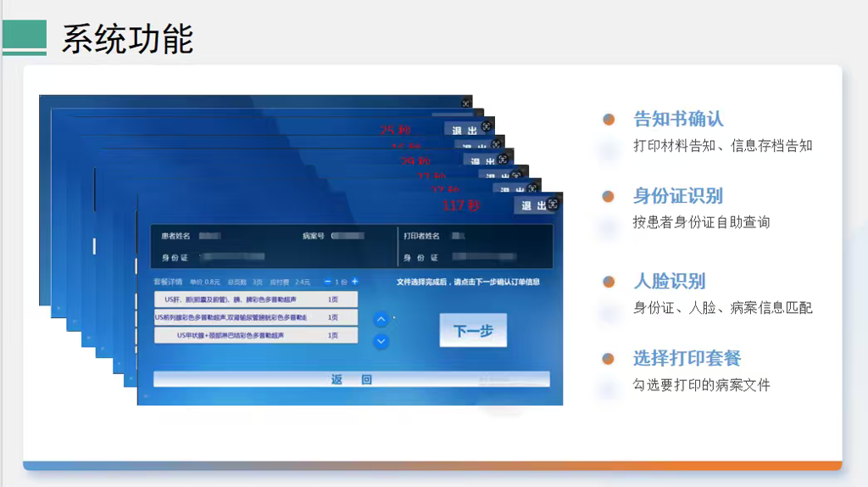This screenshot has height=487, width=868.
Task: Click 退出 next to the 117 秒 countdown
Action: (532, 205)
